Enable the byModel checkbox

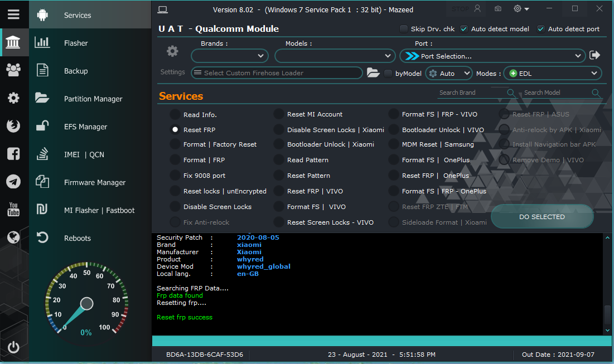pos(388,74)
